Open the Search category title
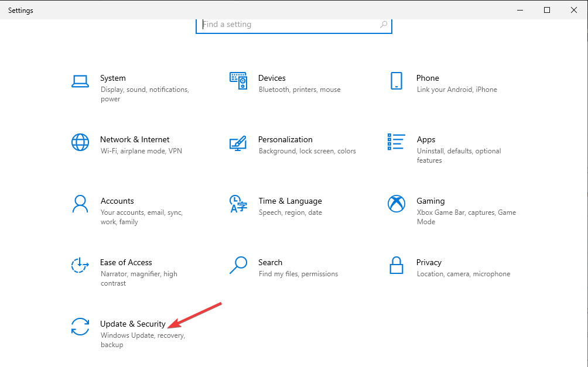Image resolution: width=588 pixels, height=367 pixels. [x=270, y=262]
